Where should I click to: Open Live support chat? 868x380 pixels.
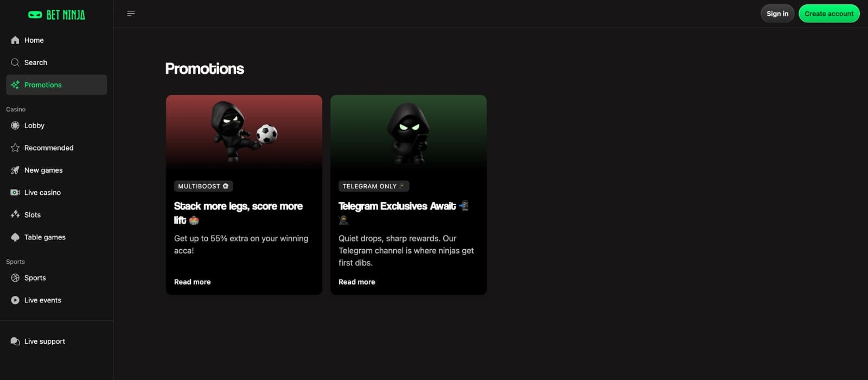point(44,341)
